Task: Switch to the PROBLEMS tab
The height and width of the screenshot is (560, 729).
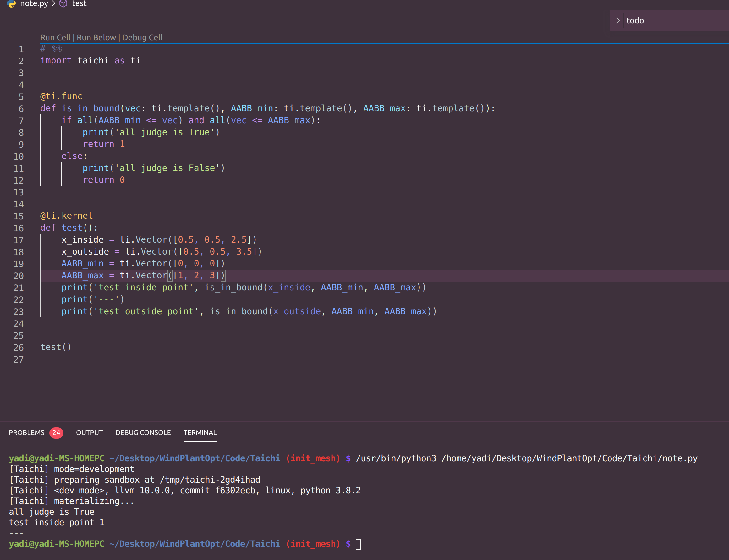Action: pos(27,433)
